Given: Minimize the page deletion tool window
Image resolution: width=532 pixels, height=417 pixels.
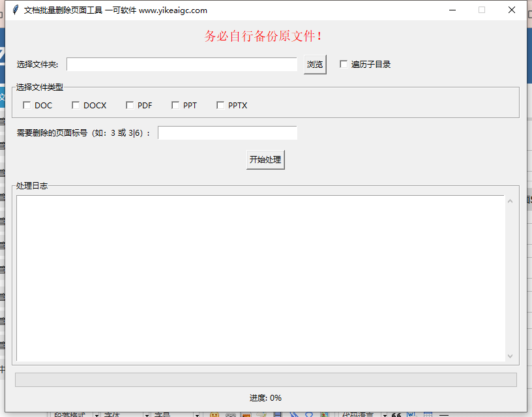Looking at the screenshot, I should [x=452, y=10].
